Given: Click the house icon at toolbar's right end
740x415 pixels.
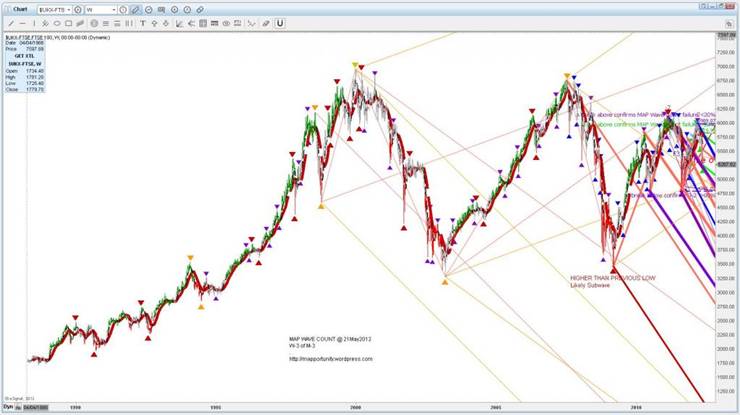Looking at the screenshot, I should click(729, 24).
